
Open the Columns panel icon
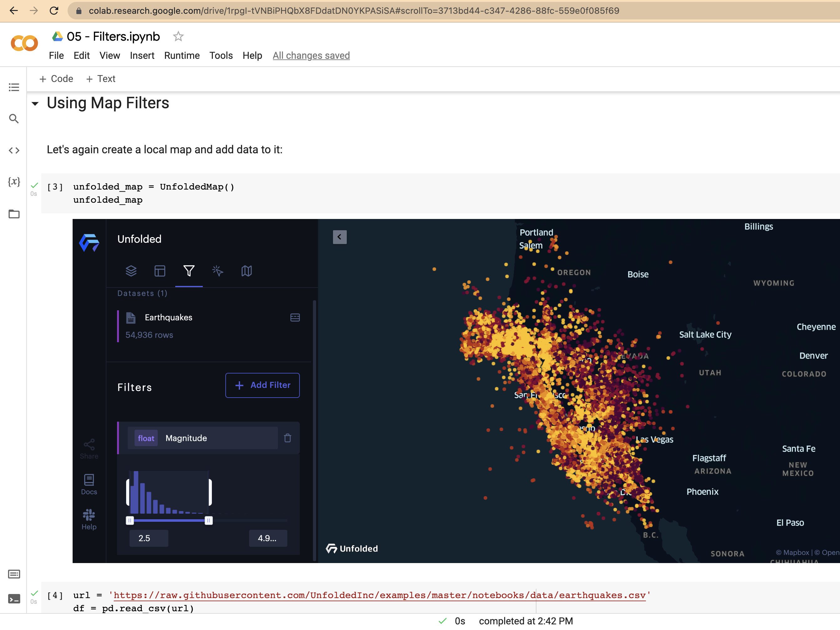pyautogui.click(x=160, y=271)
